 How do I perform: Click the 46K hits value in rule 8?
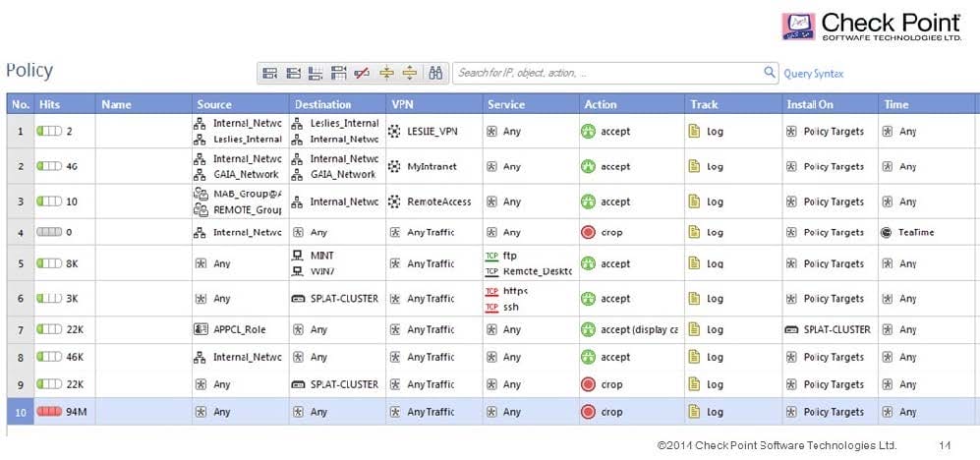pos(75,357)
